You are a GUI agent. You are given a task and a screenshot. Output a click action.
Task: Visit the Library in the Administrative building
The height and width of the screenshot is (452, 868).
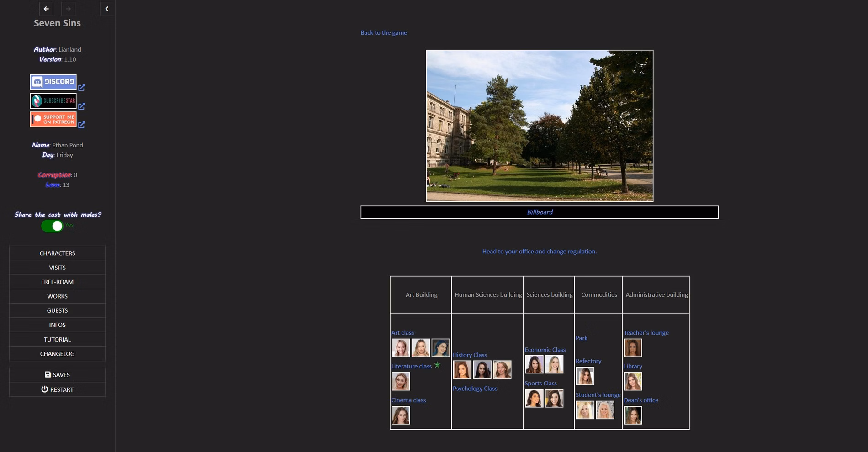(x=633, y=366)
